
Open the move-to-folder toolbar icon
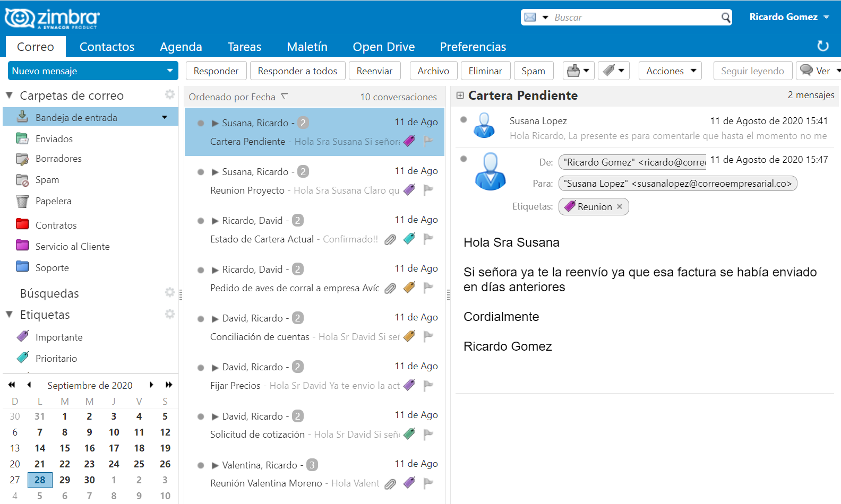coord(578,71)
